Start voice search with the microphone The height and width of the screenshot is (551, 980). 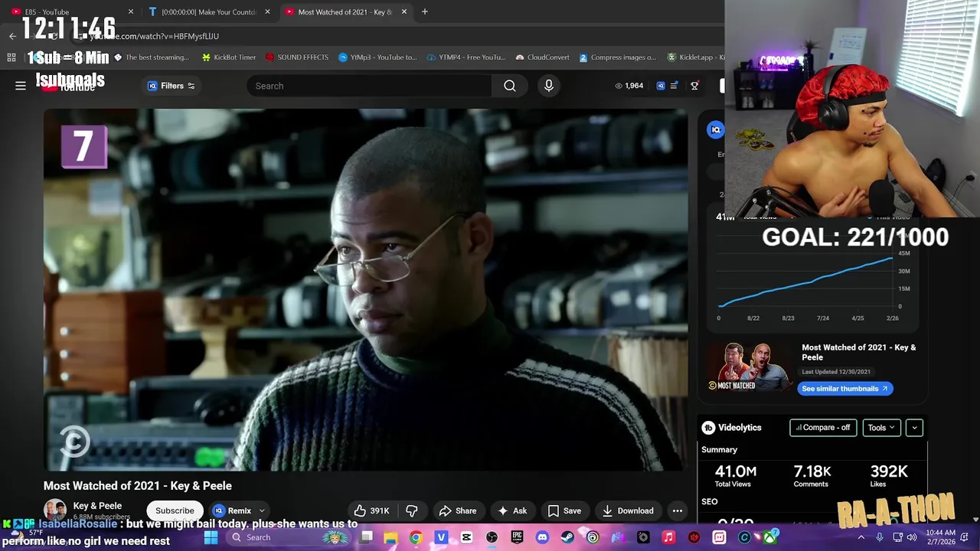[549, 86]
